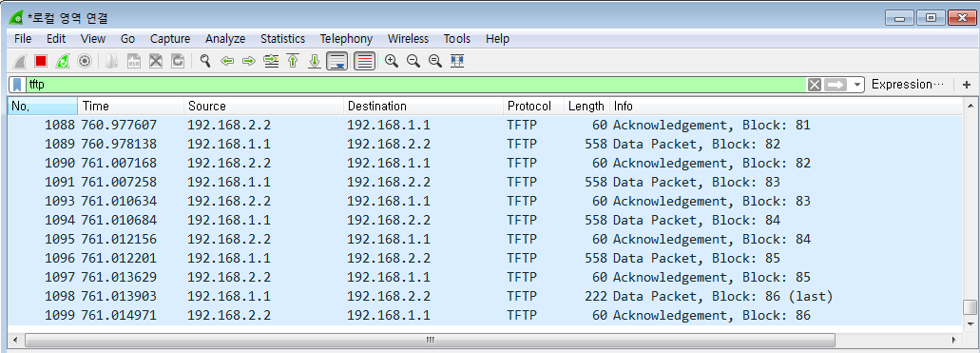Click the Reload capture file icon
Screen dimensions: 980x353
tap(178, 61)
